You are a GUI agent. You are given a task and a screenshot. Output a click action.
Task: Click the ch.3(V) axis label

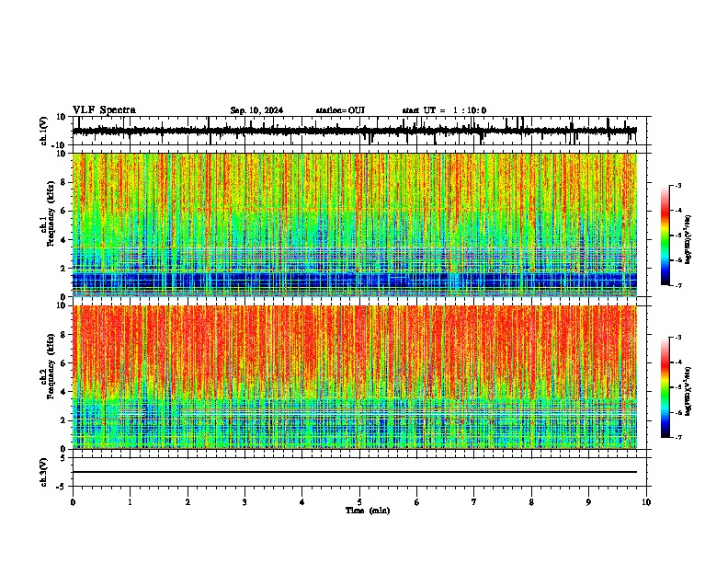point(44,473)
